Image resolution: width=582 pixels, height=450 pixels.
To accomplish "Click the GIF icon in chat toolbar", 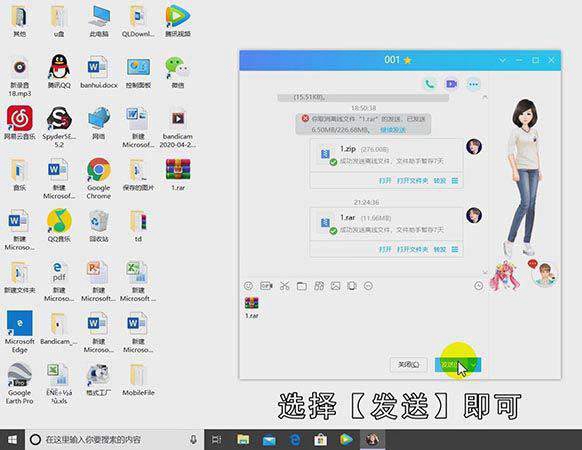I will tap(266, 286).
